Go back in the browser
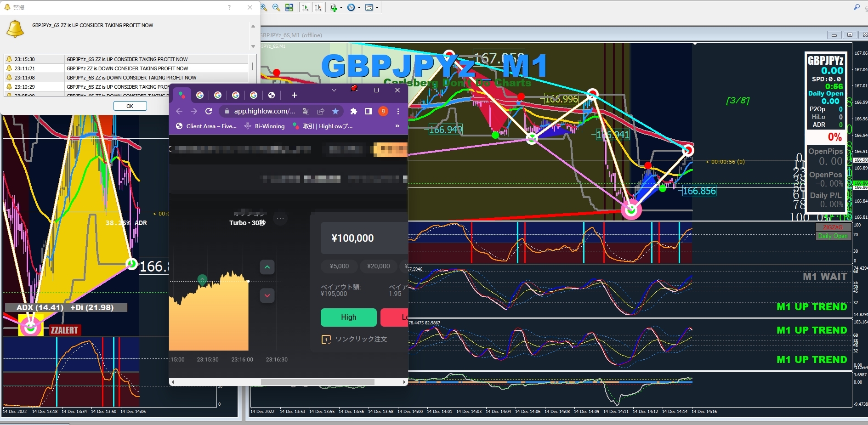The height and width of the screenshot is (425, 868). pyautogui.click(x=179, y=111)
